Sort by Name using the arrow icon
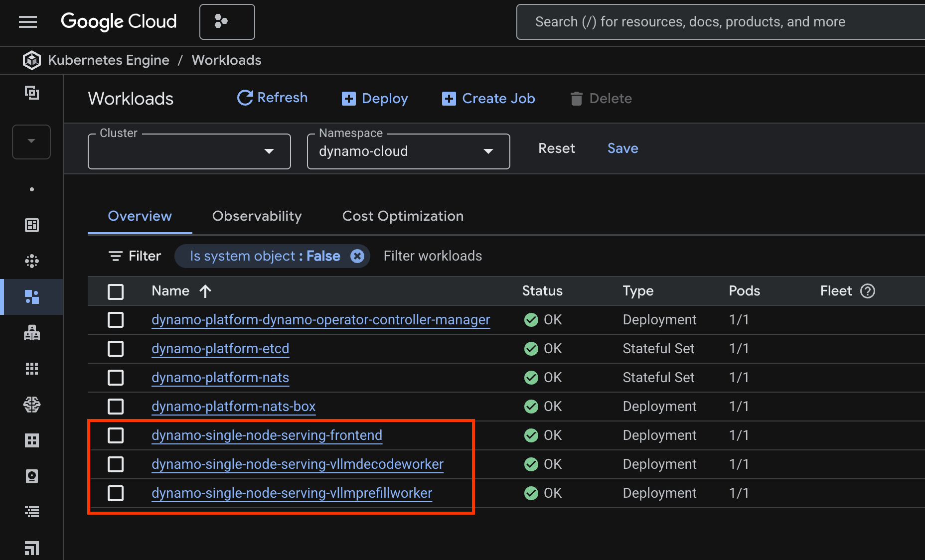925x560 pixels. coord(205,291)
